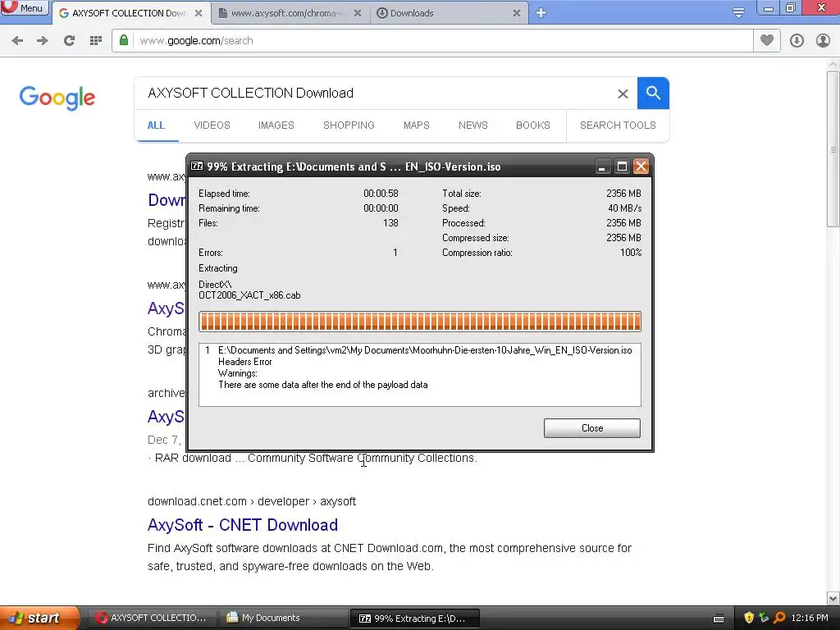Open the Opera Menu button
The image size is (840, 630).
pyautogui.click(x=24, y=8)
